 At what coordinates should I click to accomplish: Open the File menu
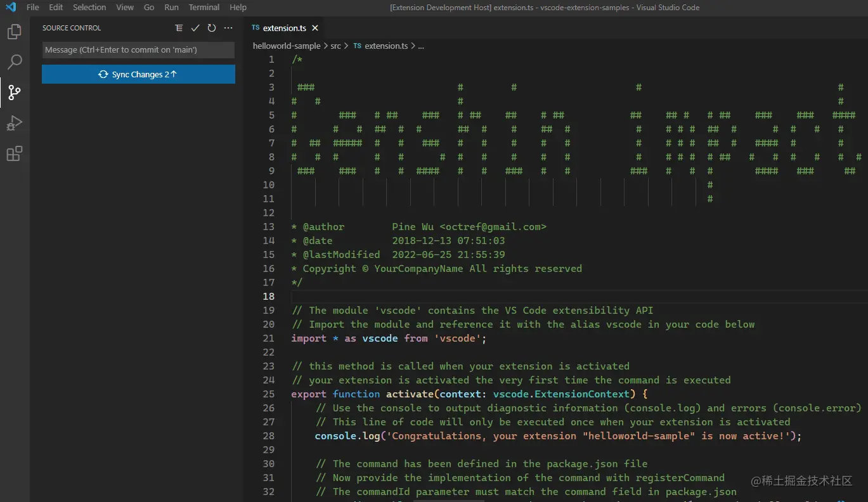32,8
